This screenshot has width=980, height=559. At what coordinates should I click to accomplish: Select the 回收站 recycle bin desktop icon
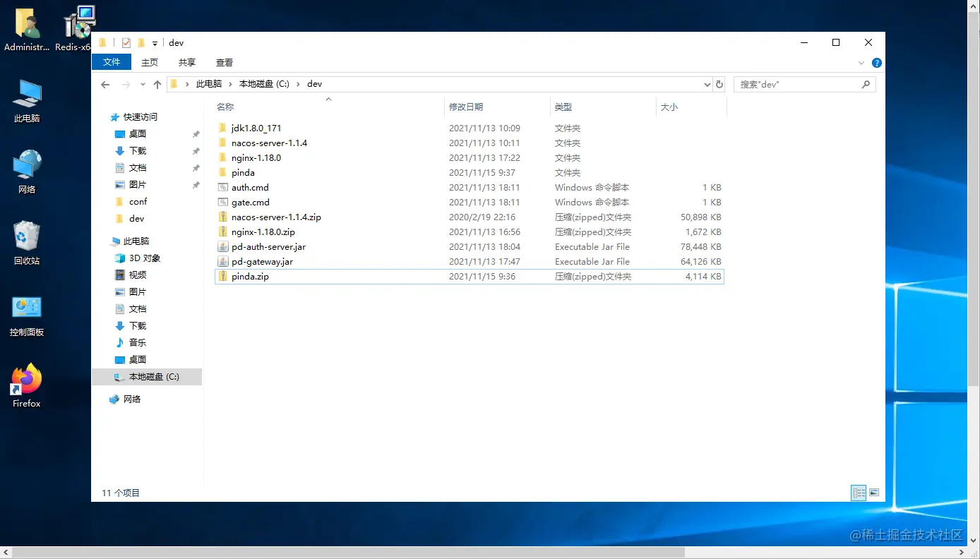[27, 244]
